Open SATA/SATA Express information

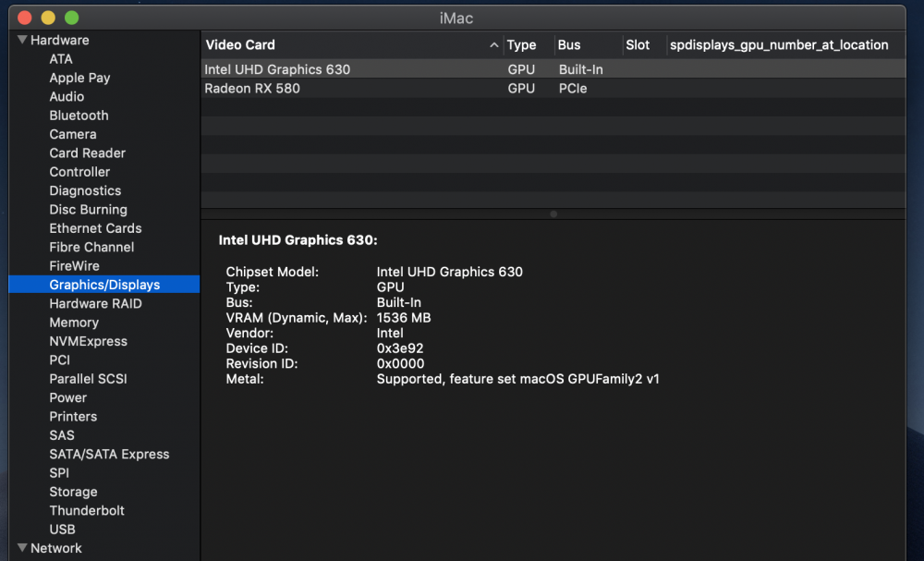pyautogui.click(x=109, y=455)
